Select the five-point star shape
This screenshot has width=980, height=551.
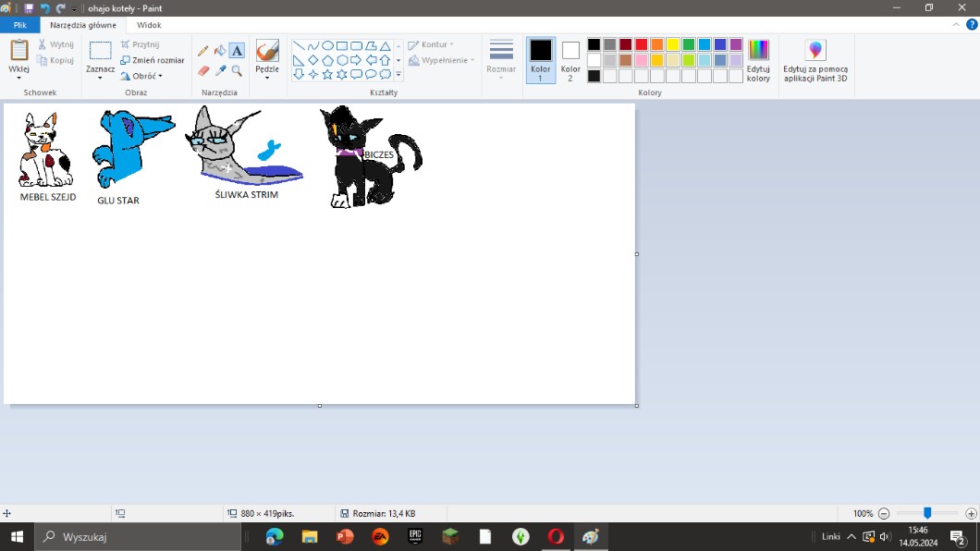click(x=327, y=74)
